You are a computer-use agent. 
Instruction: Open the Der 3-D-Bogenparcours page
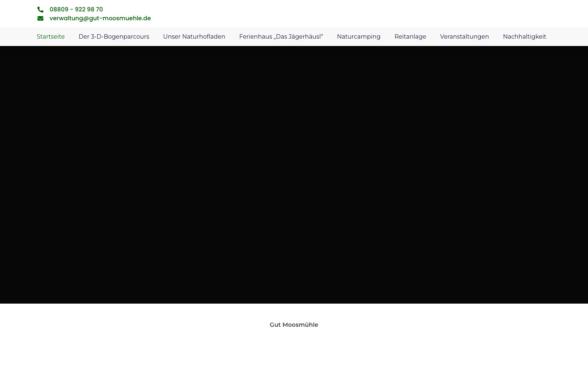114,36
